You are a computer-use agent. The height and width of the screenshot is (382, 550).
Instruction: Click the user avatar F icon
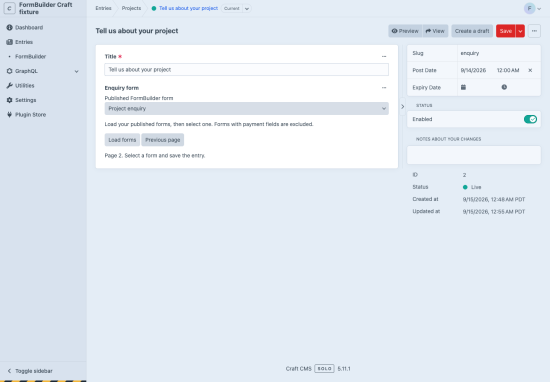pos(529,8)
